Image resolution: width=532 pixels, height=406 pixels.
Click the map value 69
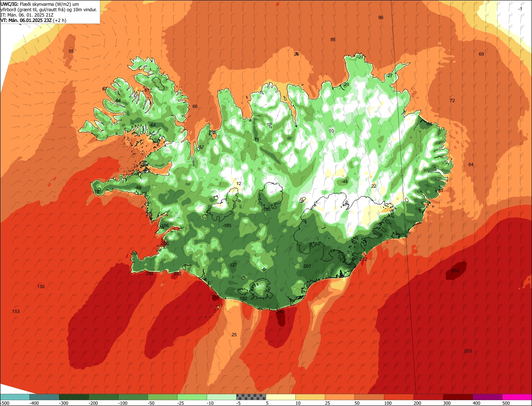[x=481, y=54]
